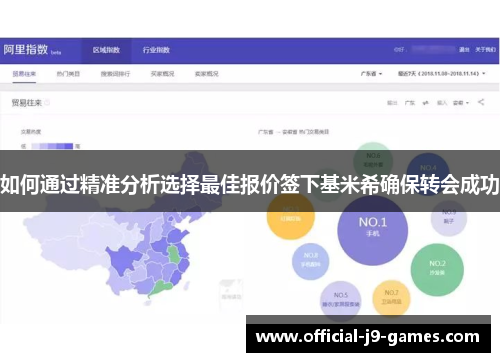Switch to the 区域指数 tab

point(106,50)
